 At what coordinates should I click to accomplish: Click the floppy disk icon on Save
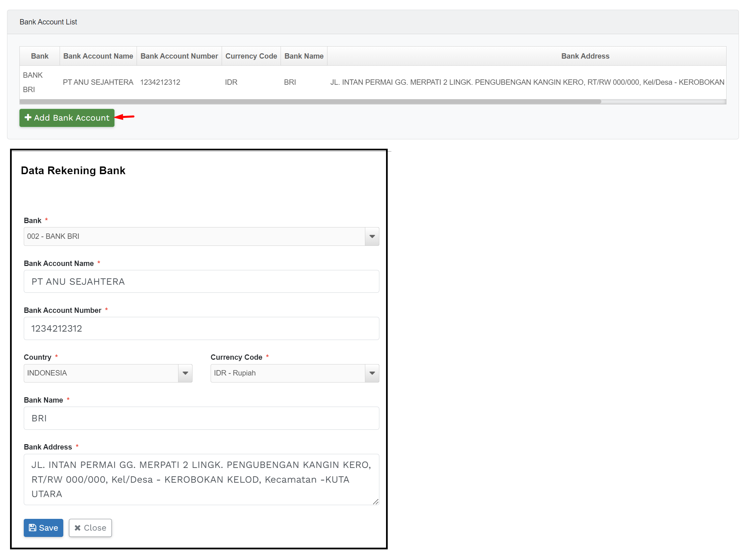tap(32, 528)
